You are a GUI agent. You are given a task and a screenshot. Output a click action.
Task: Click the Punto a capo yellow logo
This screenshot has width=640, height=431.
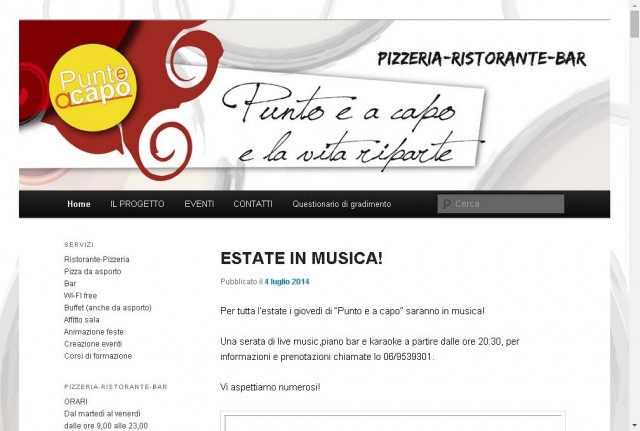pos(93,88)
